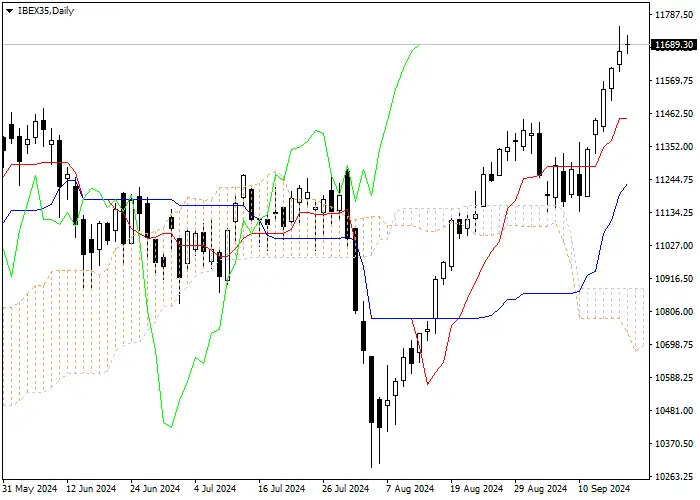Click the 10 Sep 2024 date label
The image size is (700, 500).
point(604,489)
